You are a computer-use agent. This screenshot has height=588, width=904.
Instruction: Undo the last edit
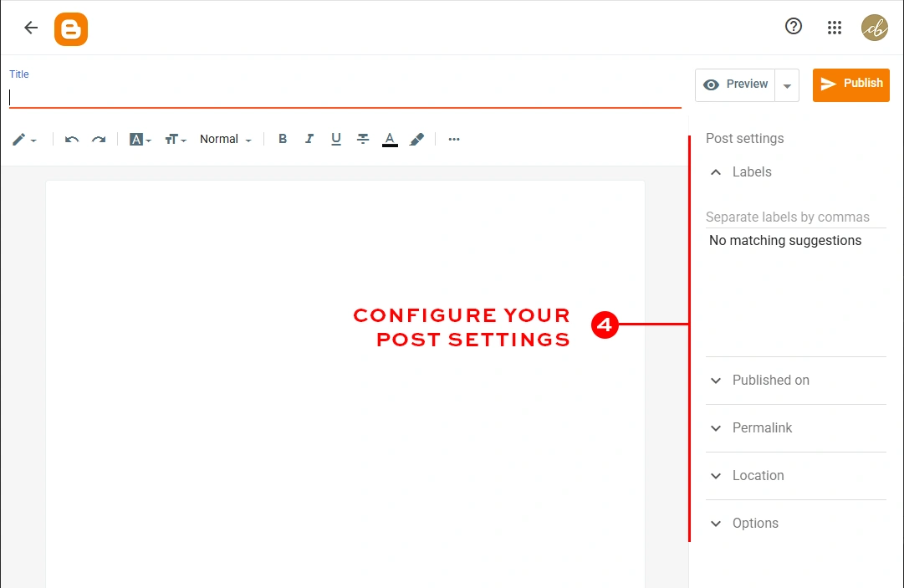click(x=71, y=139)
